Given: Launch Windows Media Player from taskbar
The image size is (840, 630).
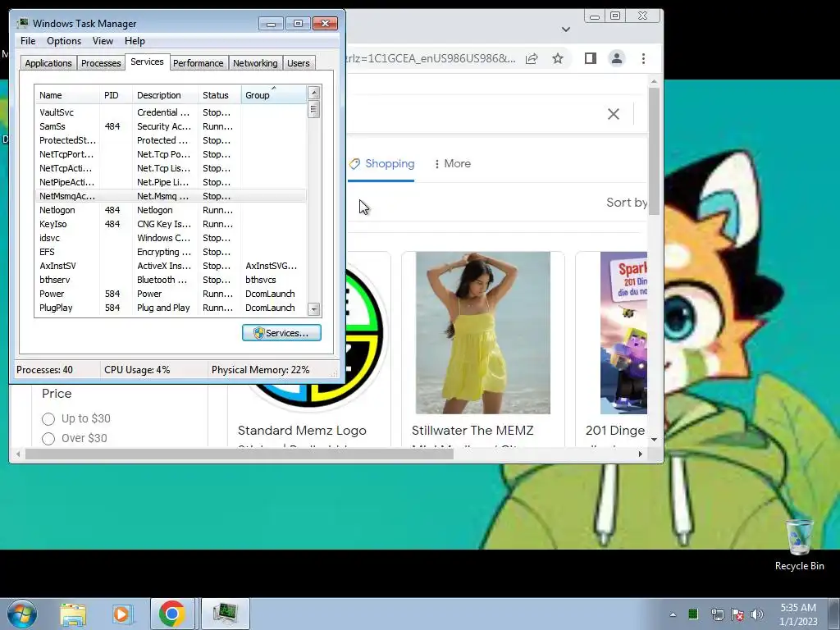Looking at the screenshot, I should click(x=121, y=614).
